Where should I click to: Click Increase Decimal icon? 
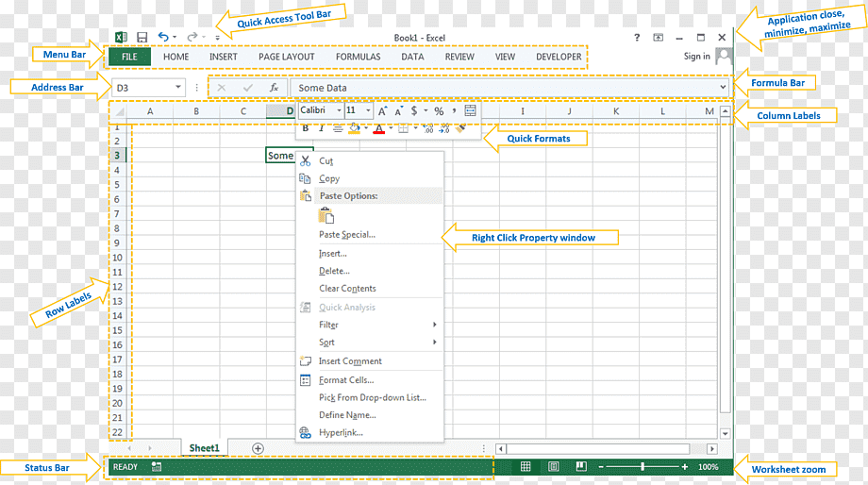pyautogui.click(x=427, y=128)
